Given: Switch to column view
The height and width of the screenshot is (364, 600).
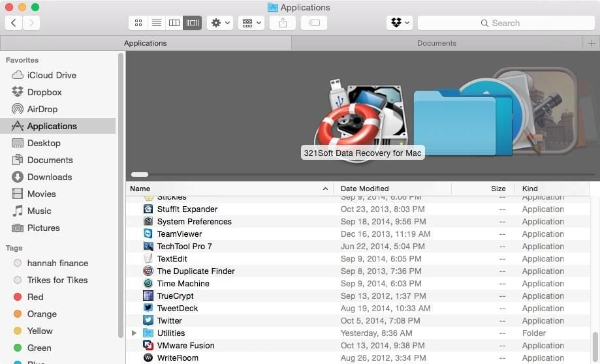Looking at the screenshot, I should point(174,23).
